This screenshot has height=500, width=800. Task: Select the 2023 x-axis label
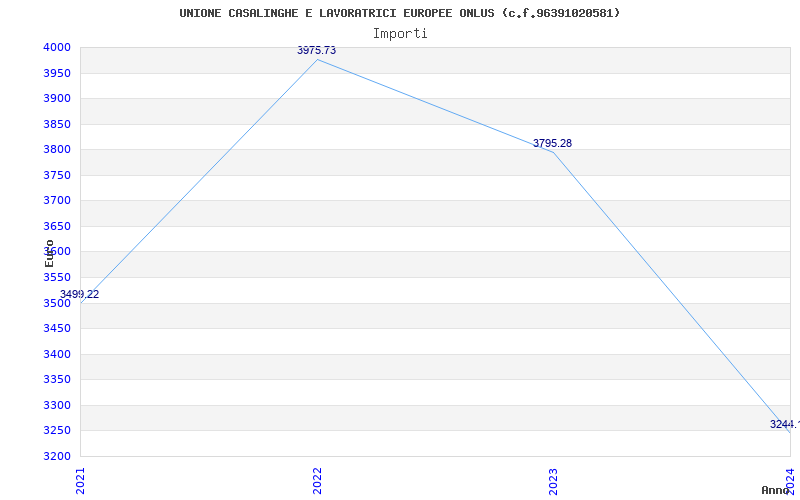click(554, 481)
